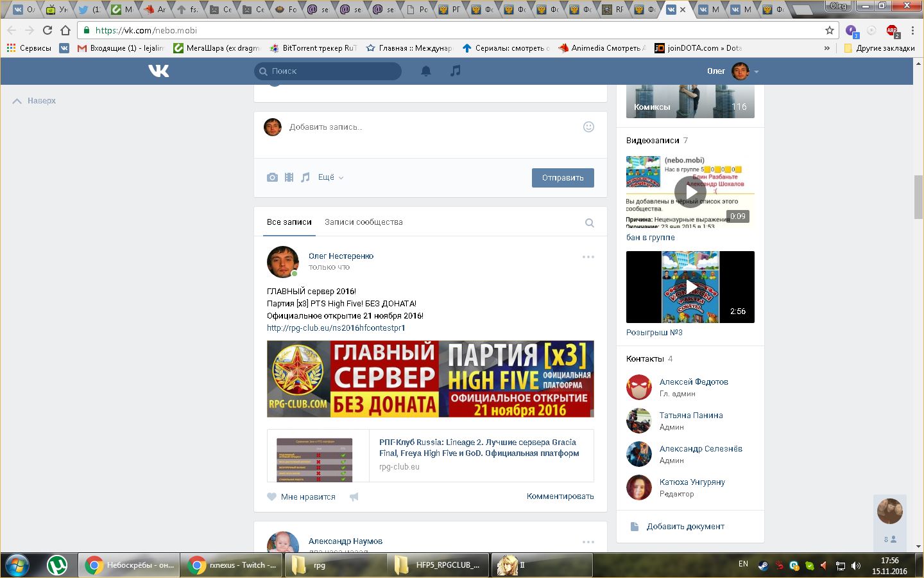Open rpg-club.eu contest link
Viewport: 924px width, 578px height.
click(336, 328)
